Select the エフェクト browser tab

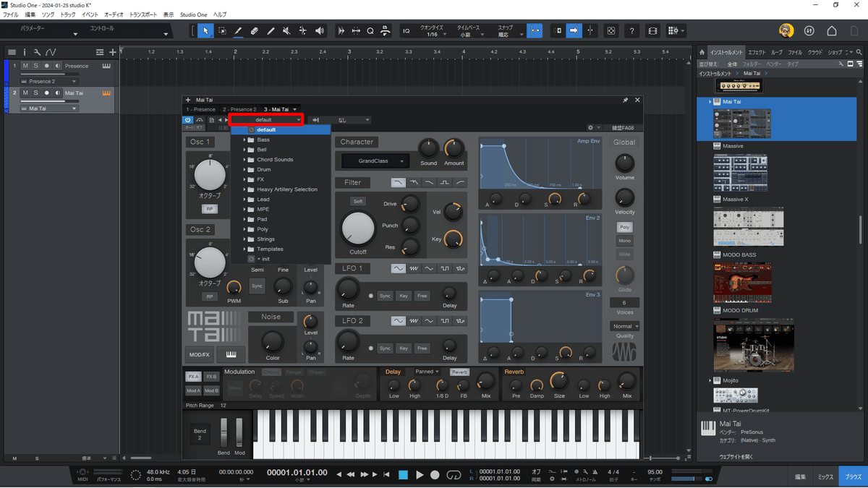[x=757, y=52]
